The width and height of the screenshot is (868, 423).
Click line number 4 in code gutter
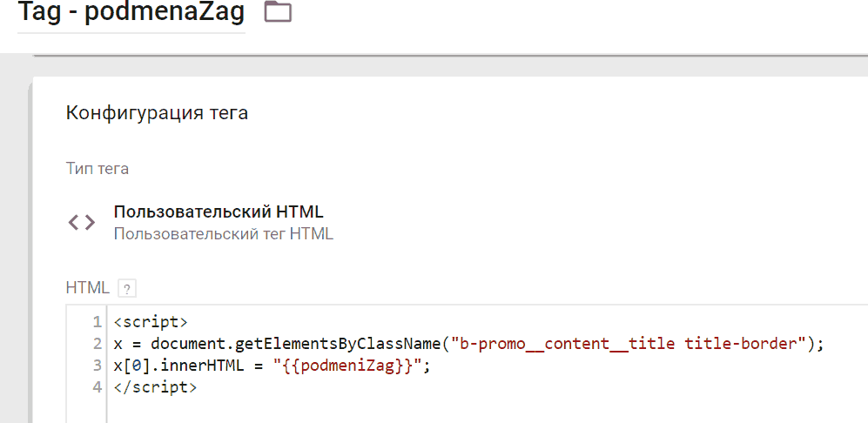[98, 387]
